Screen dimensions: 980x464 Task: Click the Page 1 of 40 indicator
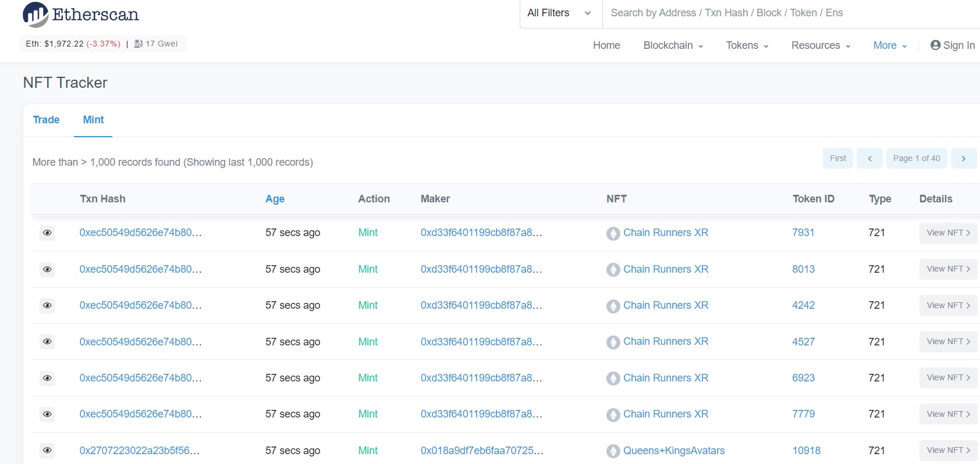[917, 158]
